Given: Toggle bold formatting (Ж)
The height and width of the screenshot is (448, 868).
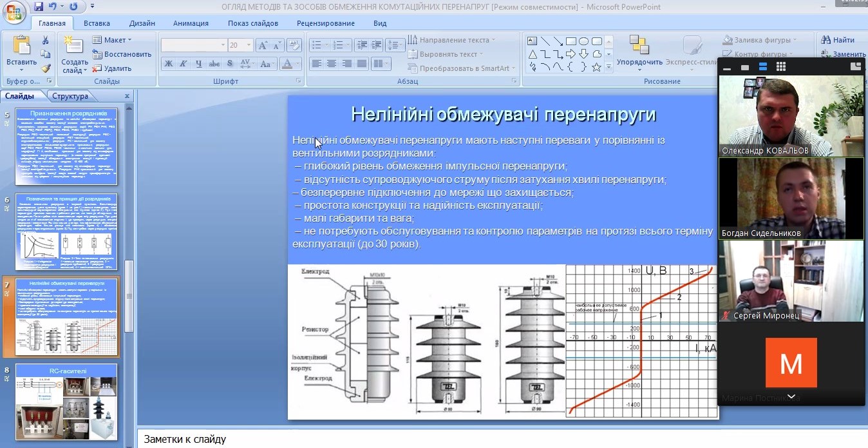Looking at the screenshot, I should click(169, 63).
